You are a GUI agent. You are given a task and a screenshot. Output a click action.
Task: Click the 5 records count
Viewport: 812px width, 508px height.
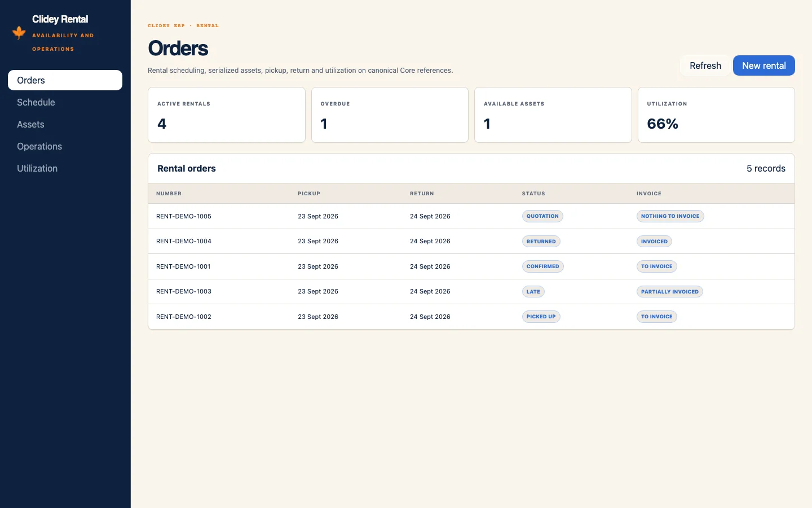[x=766, y=168]
